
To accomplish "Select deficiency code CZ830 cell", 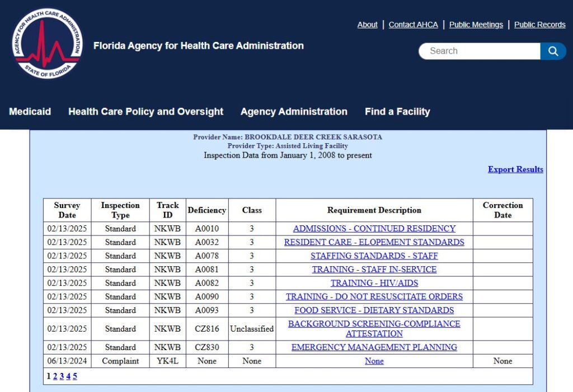I will coord(207,347).
